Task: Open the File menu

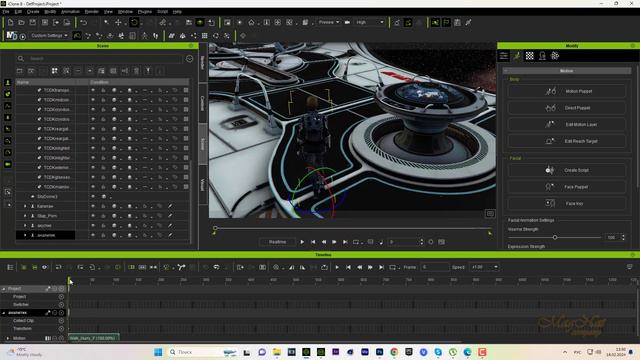Action: (6, 12)
